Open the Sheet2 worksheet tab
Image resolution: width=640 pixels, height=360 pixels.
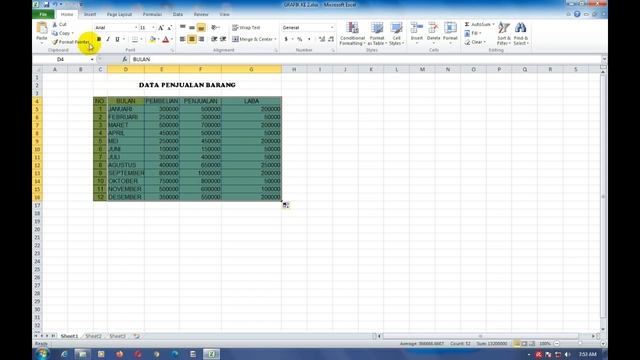[x=93, y=336]
